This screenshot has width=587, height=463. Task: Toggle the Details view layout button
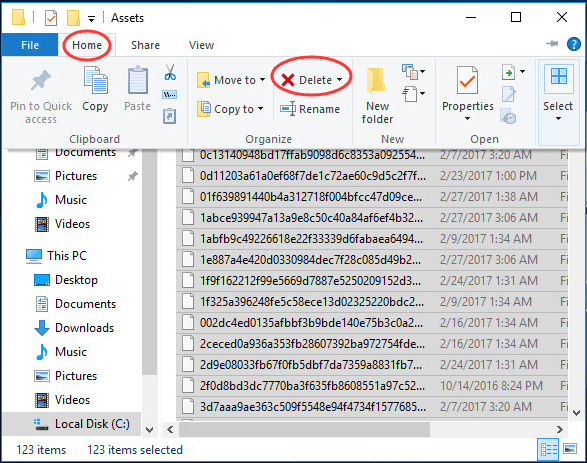click(548, 449)
